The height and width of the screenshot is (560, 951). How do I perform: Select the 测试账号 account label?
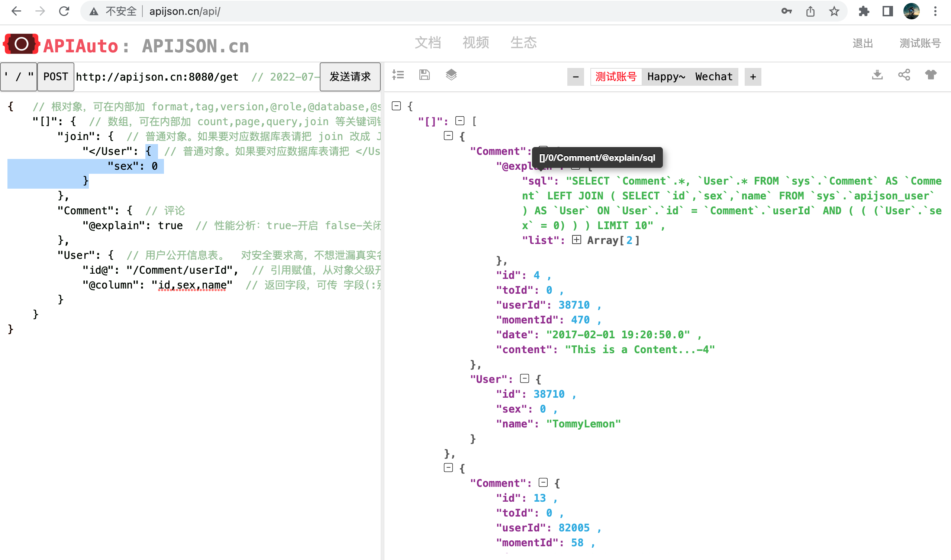point(615,76)
